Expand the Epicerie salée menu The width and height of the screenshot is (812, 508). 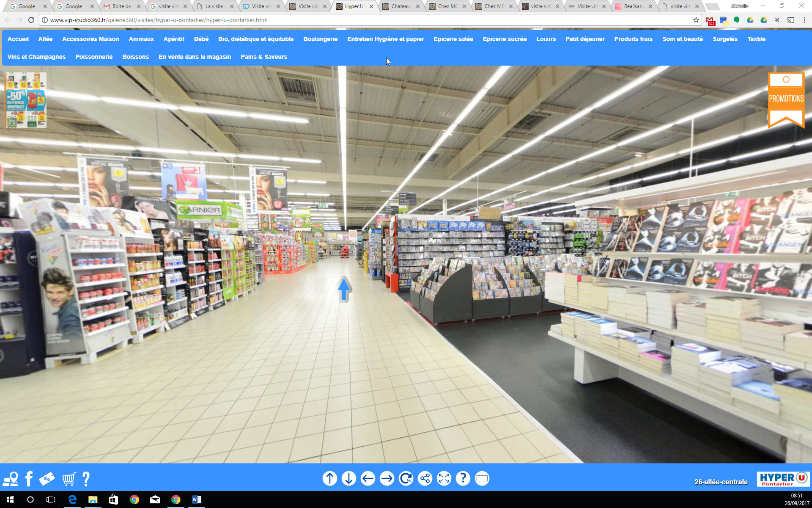453,39
